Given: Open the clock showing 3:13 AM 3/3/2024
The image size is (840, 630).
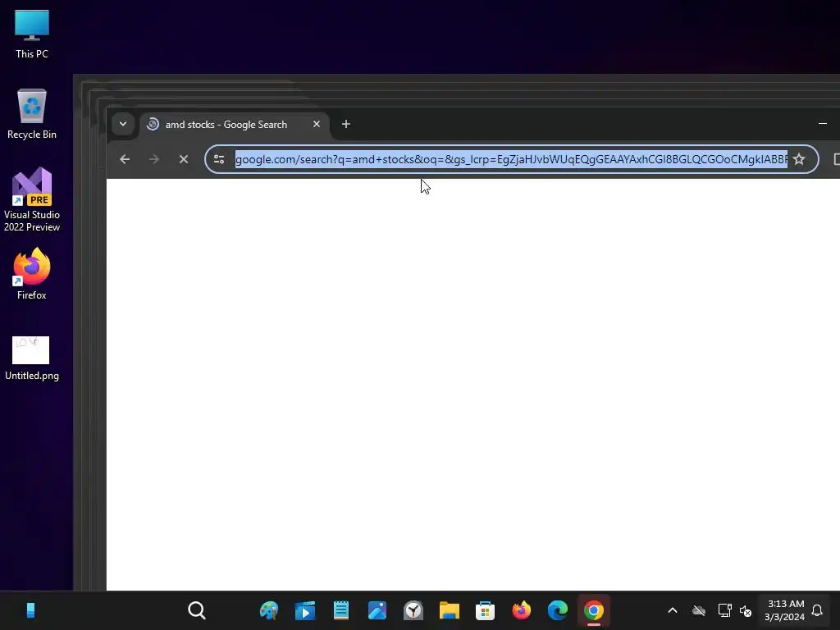Looking at the screenshot, I should (785, 610).
